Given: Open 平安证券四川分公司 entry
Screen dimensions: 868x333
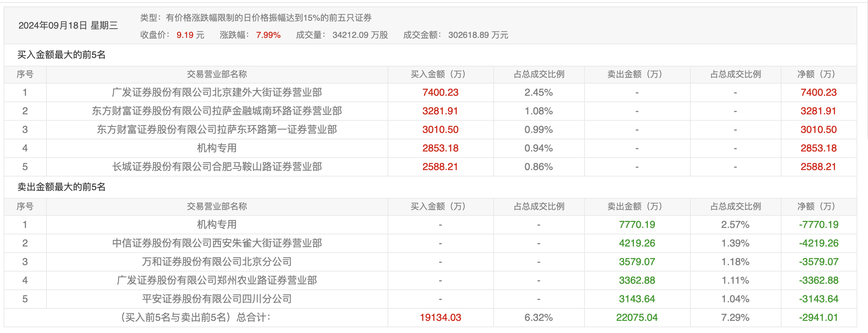Looking at the screenshot, I should (217, 299).
